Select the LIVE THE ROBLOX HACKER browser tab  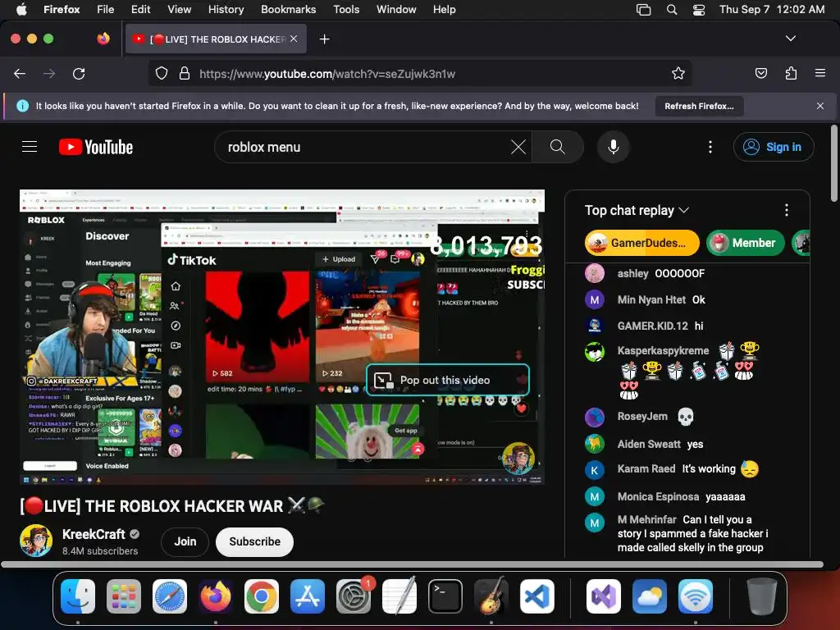[216, 39]
